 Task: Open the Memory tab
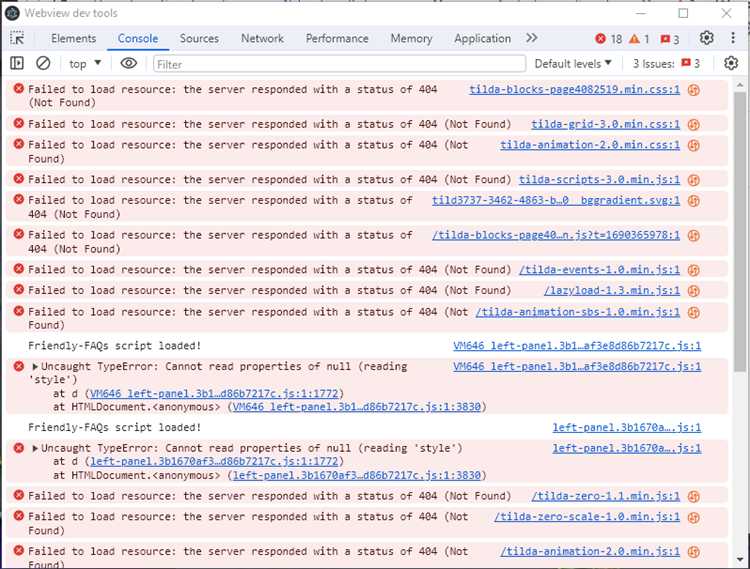(x=411, y=38)
